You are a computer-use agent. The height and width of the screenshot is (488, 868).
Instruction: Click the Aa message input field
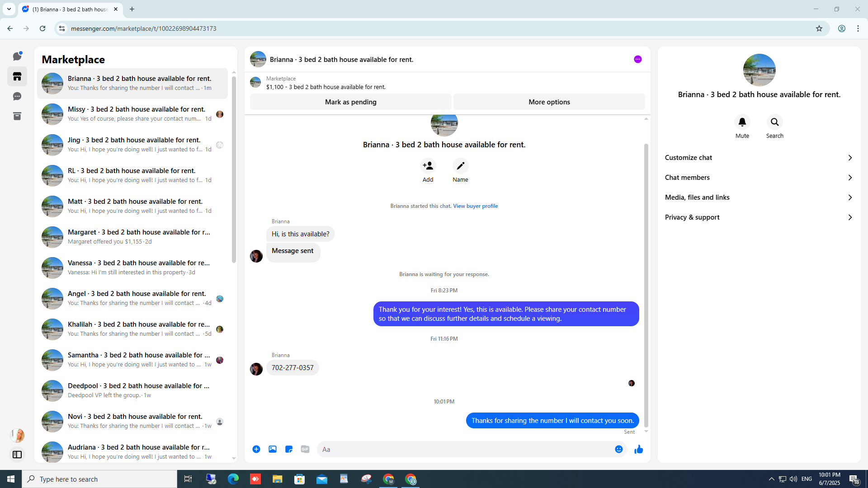(x=466, y=449)
